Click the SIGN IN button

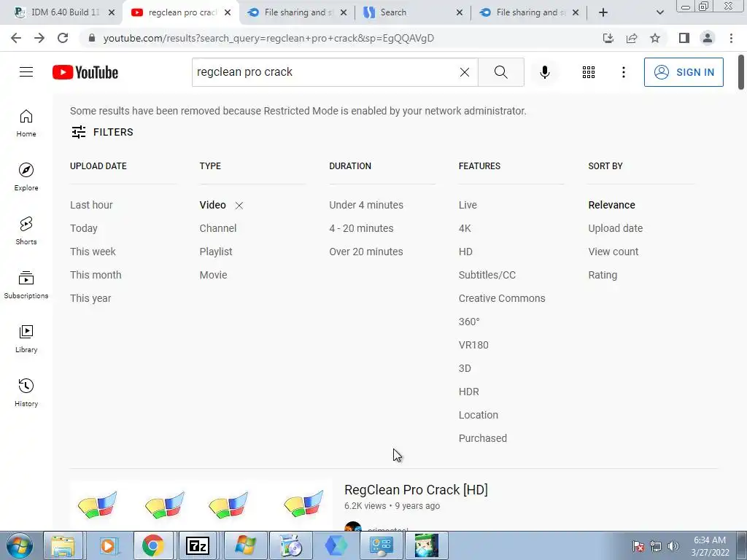pyautogui.click(x=684, y=72)
